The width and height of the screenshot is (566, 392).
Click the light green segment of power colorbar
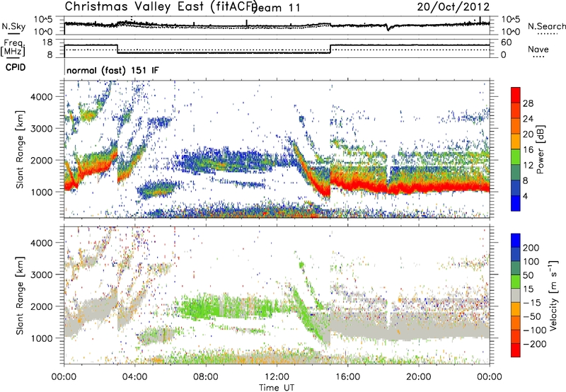pyautogui.click(x=516, y=157)
